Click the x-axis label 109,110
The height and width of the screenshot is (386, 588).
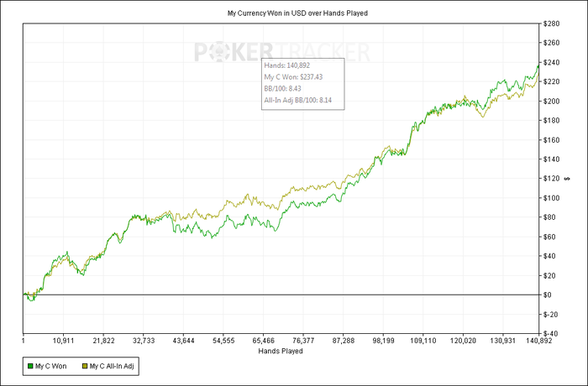[423, 341]
